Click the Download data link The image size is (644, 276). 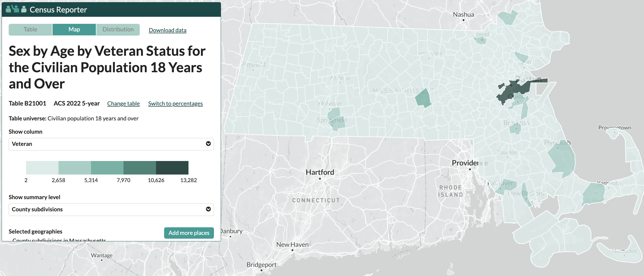pyautogui.click(x=168, y=30)
